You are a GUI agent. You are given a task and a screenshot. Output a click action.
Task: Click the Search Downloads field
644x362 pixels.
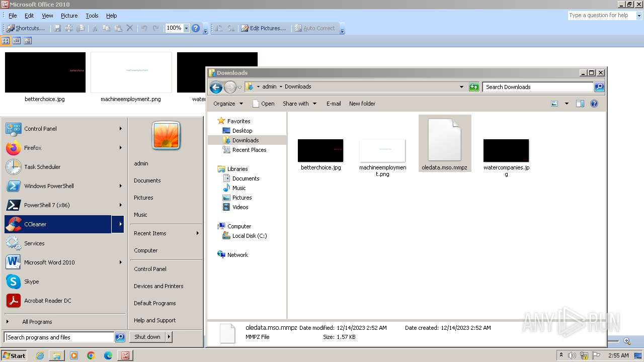coord(537,87)
